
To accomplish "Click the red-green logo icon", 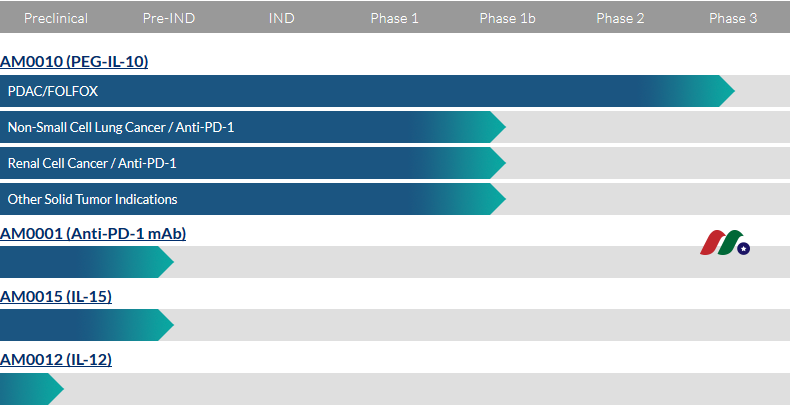I will 725,243.
